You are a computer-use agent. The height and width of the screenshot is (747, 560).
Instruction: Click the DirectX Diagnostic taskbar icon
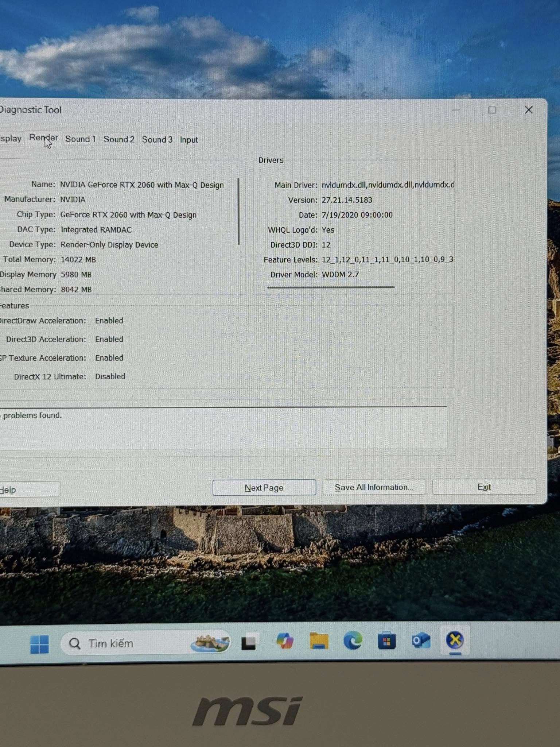click(x=455, y=640)
